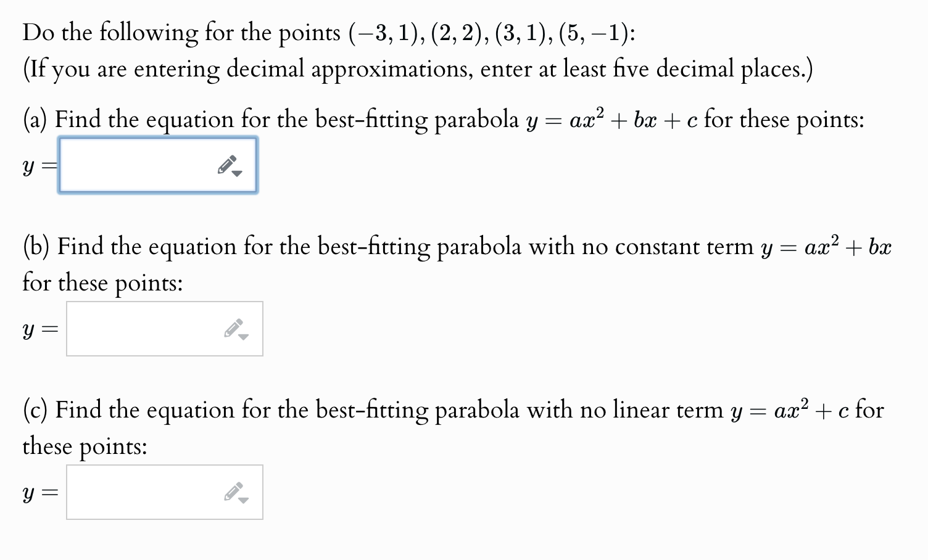Viewport: 928px width, 560px height.
Task: Click into the focused part (a) answer field
Action: [136, 165]
